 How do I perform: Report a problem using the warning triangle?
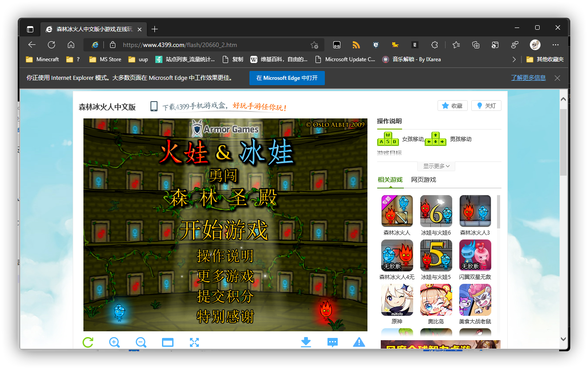359,342
